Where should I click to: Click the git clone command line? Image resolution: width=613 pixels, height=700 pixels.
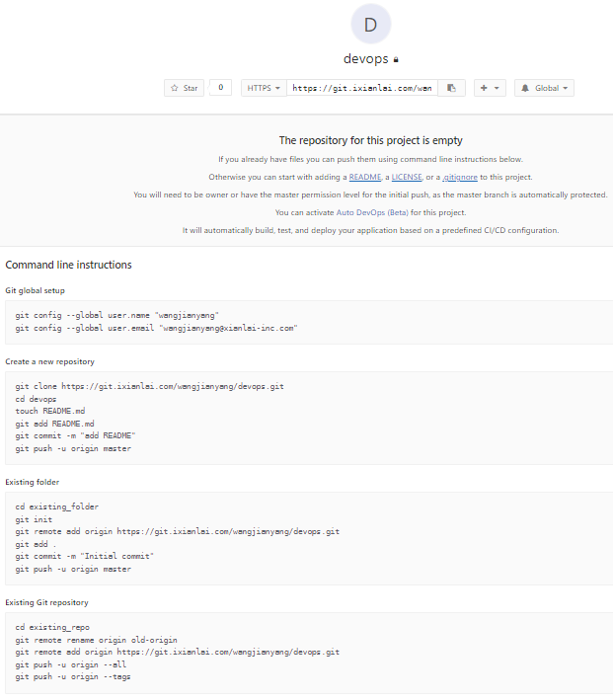click(x=150, y=386)
